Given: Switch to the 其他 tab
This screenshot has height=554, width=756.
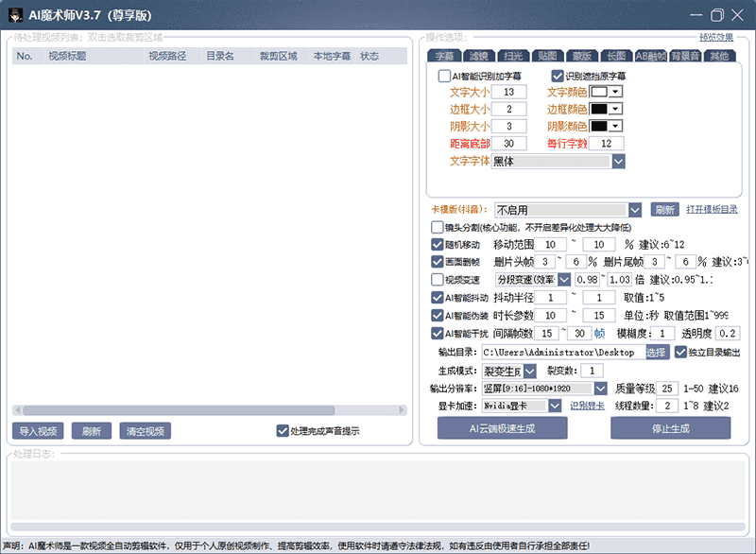Looking at the screenshot, I should tap(719, 56).
